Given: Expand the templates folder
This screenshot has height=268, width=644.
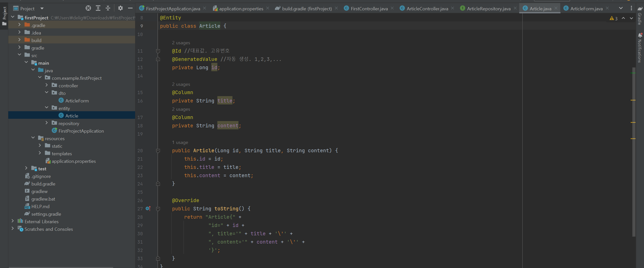Looking at the screenshot, I should tap(40, 153).
